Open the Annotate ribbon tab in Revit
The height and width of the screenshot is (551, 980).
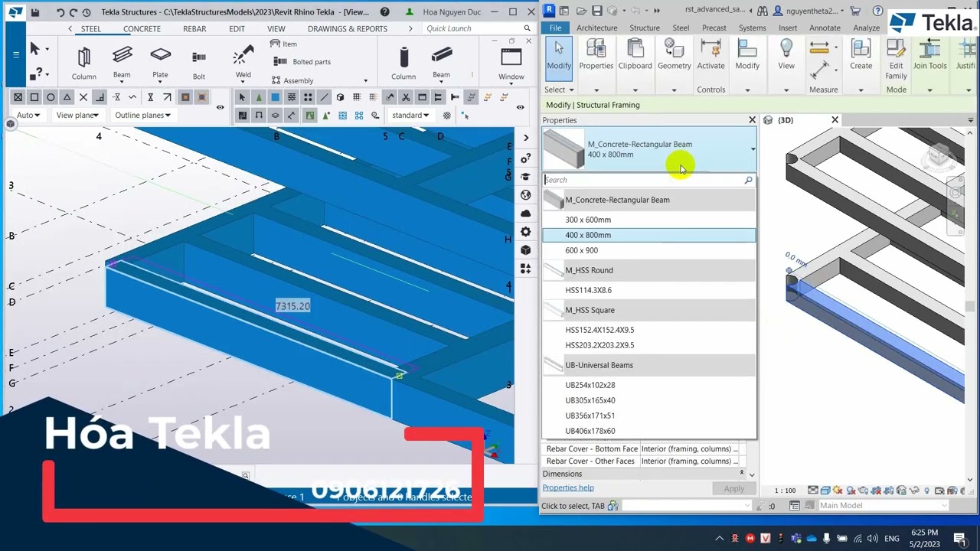point(825,28)
